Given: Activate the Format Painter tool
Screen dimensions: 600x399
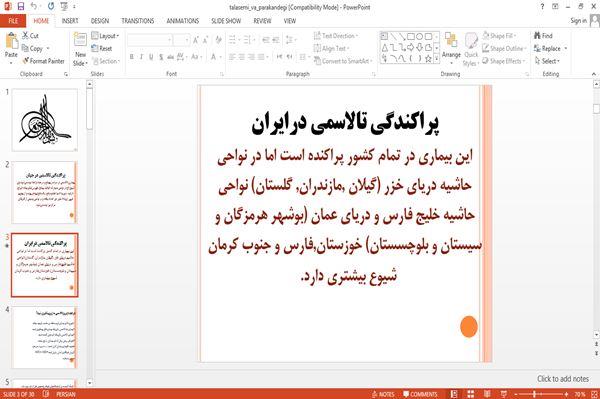Looking at the screenshot, I should click(43, 61).
